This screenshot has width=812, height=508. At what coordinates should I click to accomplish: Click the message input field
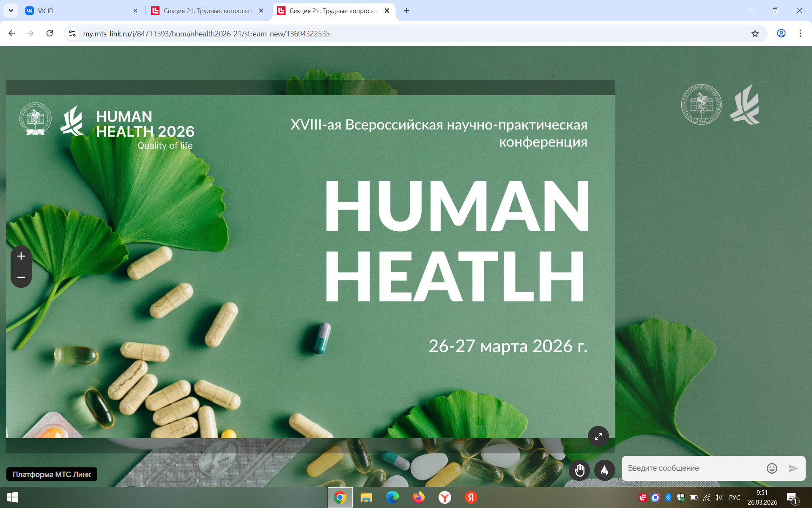(x=694, y=468)
